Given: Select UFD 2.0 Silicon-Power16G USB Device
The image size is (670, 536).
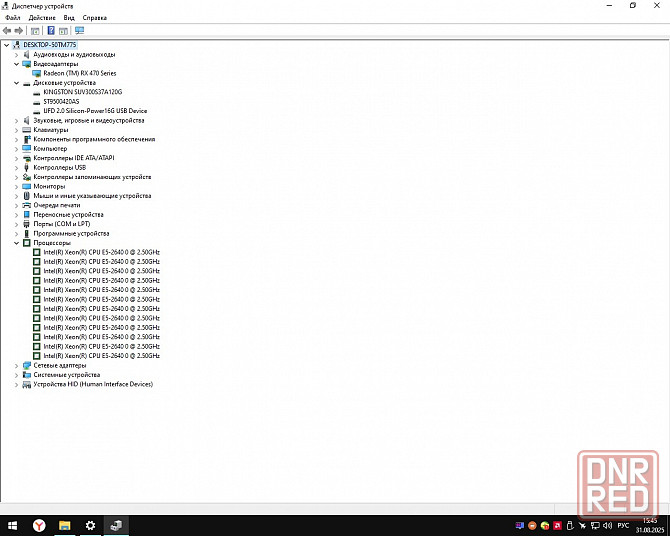Looking at the screenshot, I should (x=95, y=111).
